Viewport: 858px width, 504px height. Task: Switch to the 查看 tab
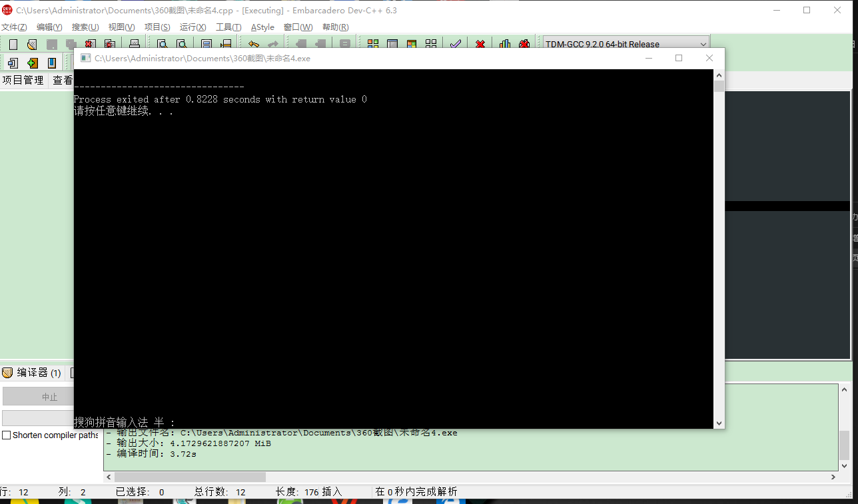tap(62, 80)
